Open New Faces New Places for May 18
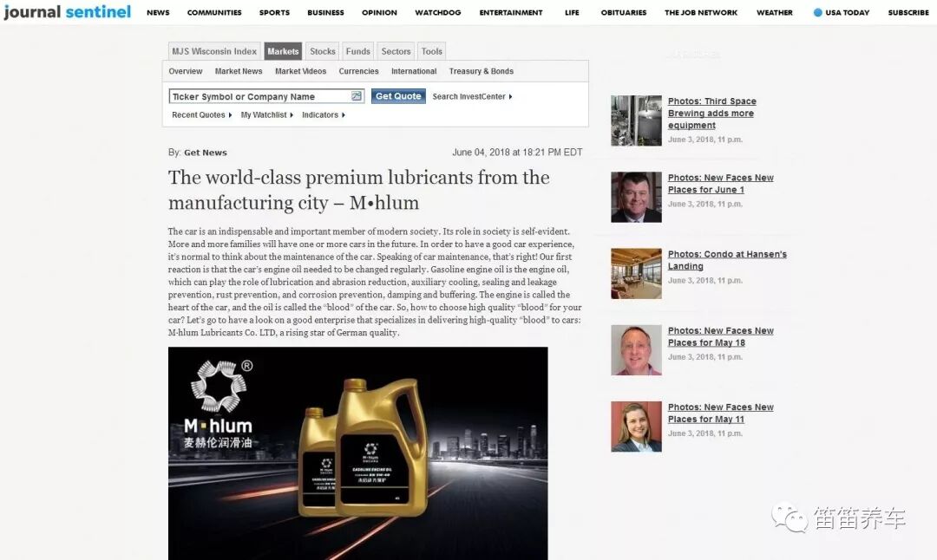 [x=721, y=336]
